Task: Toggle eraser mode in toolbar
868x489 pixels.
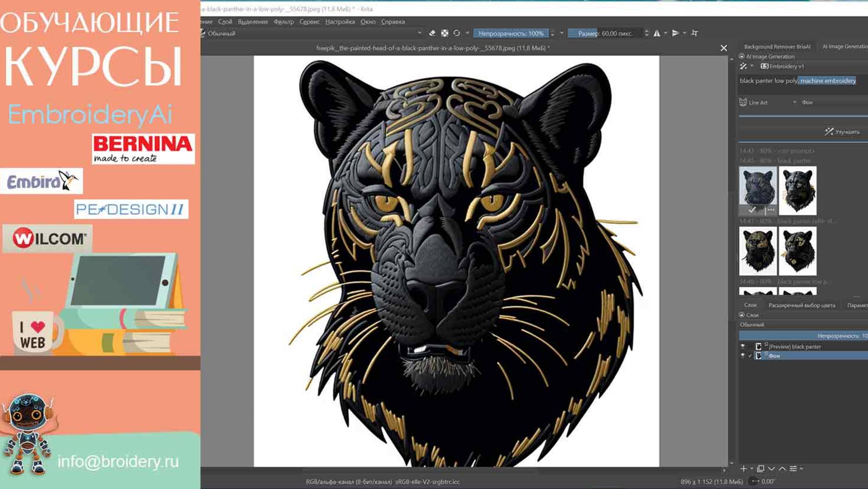Action: pos(432,33)
